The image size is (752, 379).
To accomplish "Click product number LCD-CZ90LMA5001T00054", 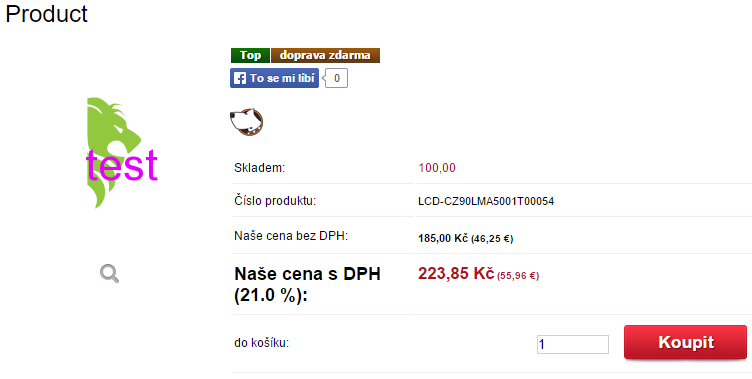I will click(x=486, y=201).
